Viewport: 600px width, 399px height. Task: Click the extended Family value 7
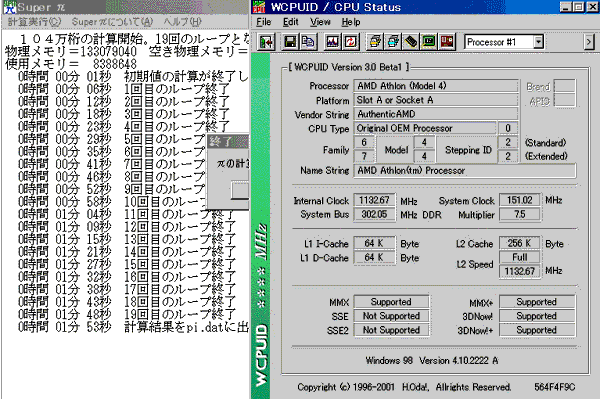click(x=364, y=156)
